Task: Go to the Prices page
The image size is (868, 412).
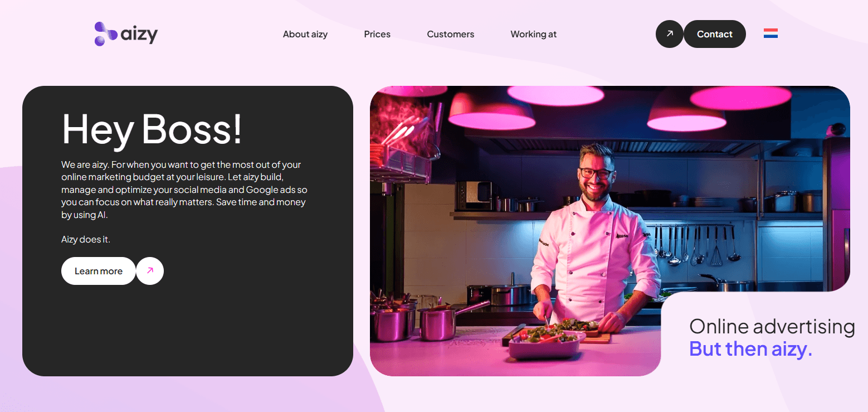Action: point(377,34)
